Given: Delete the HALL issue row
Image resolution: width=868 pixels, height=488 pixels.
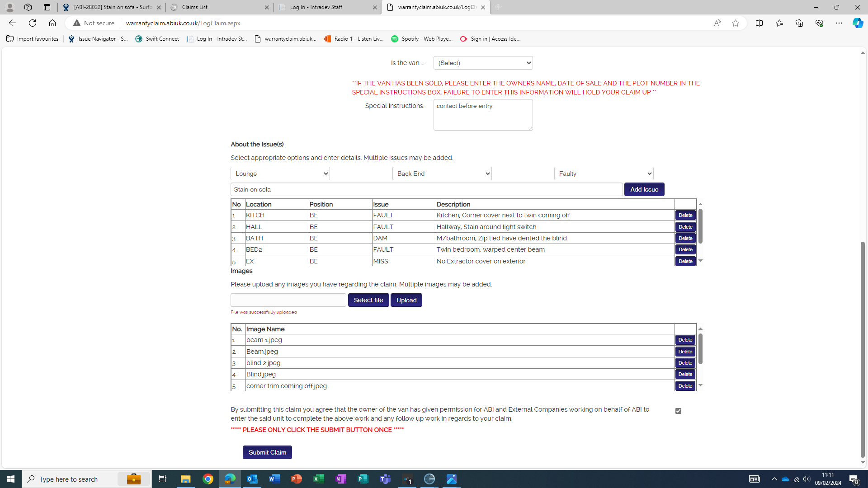Looking at the screenshot, I should coord(685,227).
